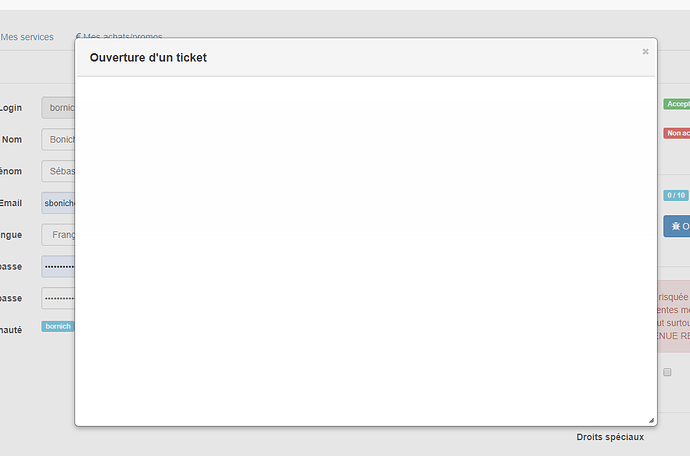Click the blue bornich community badge
Image resolution: width=690 pixels, height=456 pixels.
coord(58,326)
